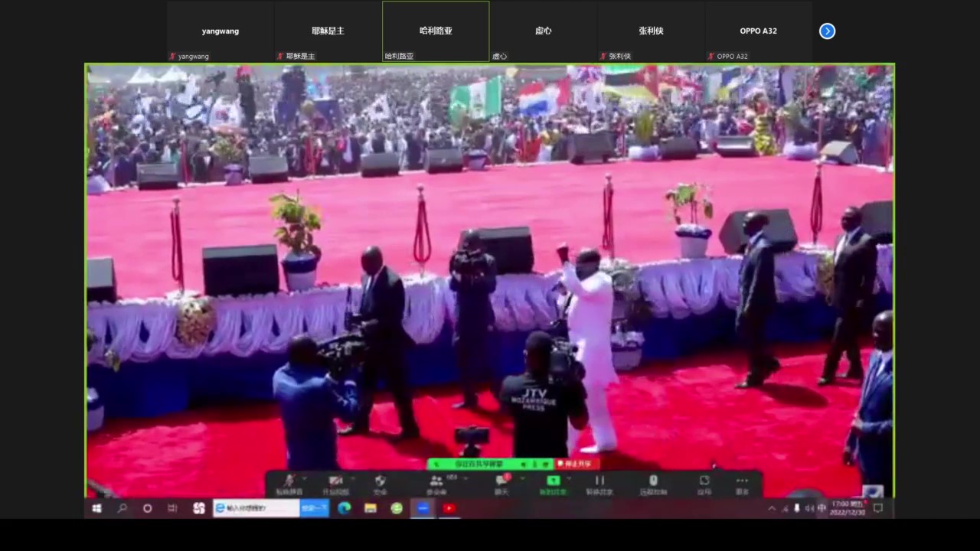Image resolution: width=980 pixels, height=551 pixels.
Task: Open the Participants panel icon
Action: (436, 482)
